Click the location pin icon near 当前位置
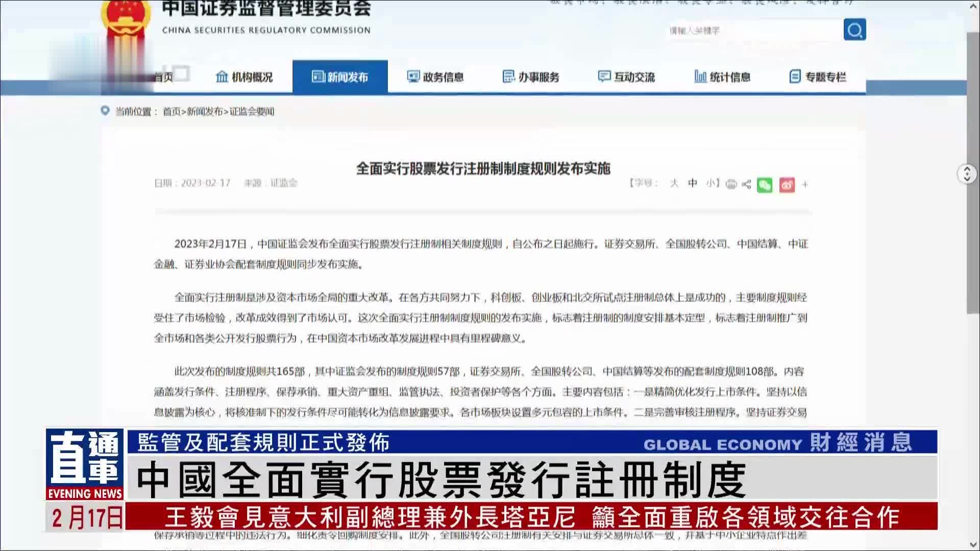Image resolution: width=980 pixels, height=551 pixels. click(x=105, y=111)
